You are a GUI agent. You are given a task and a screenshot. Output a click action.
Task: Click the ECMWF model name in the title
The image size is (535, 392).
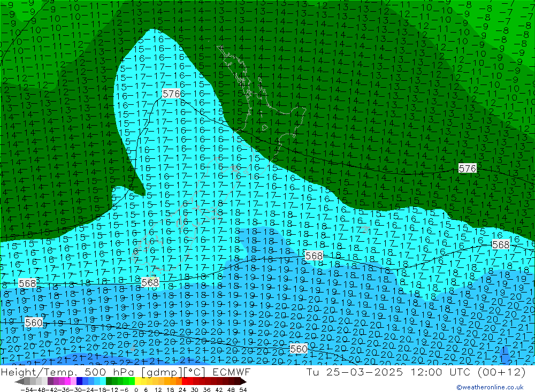(231, 372)
